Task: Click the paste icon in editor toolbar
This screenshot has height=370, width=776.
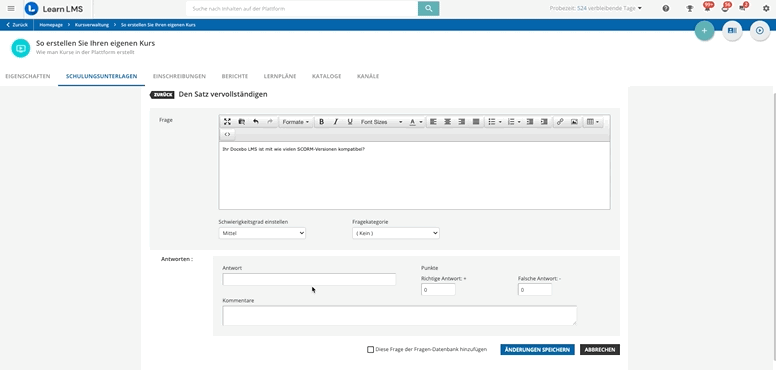Action: coord(242,122)
